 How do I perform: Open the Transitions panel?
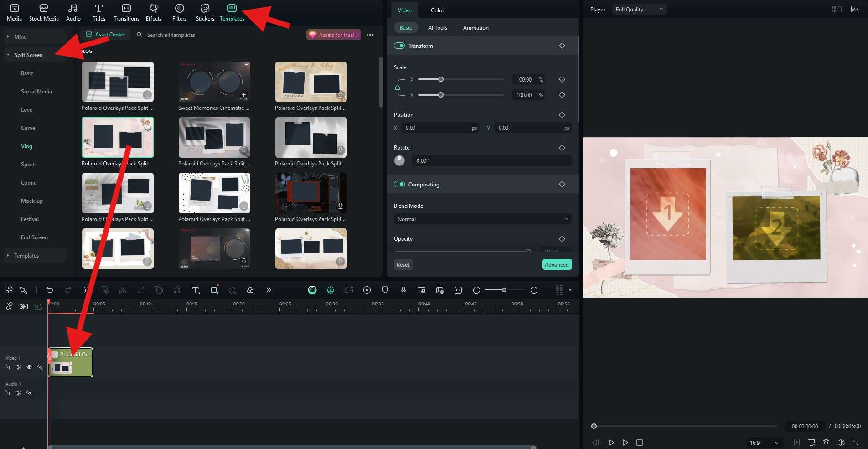(126, 12)
